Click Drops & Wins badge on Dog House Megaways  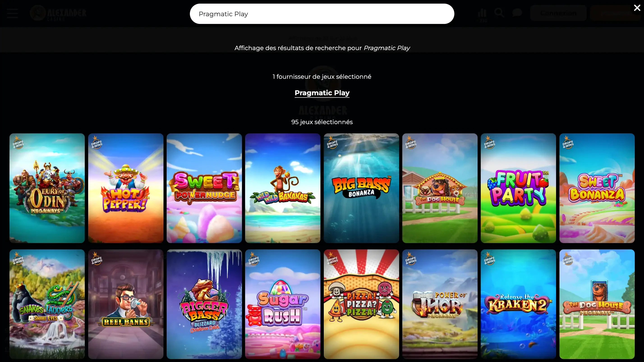tap(568, 259)
